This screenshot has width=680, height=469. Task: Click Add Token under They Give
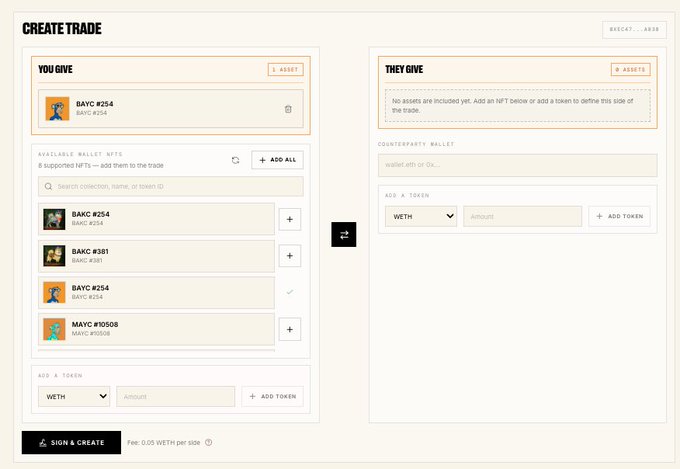point(619,216)
